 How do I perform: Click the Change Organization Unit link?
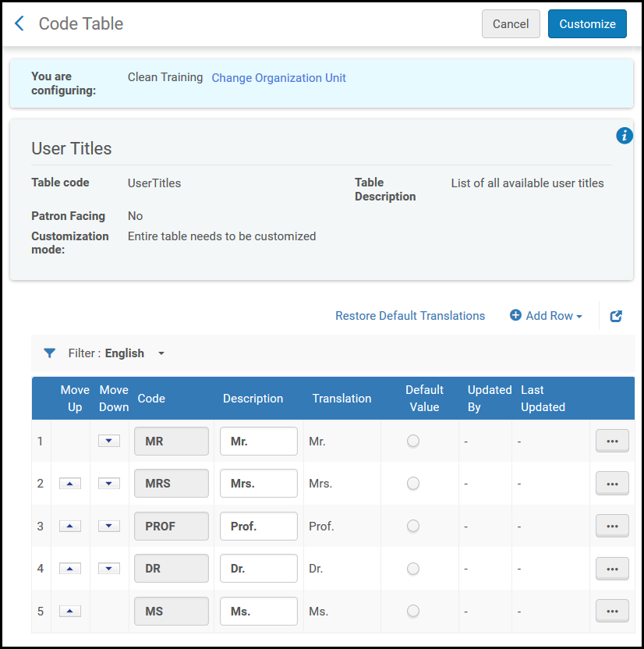[x=279, y=78]
